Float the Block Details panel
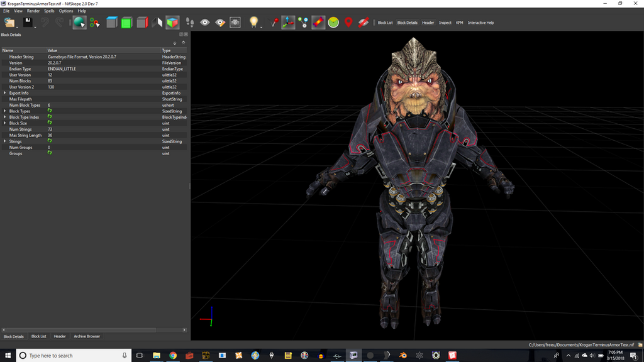This screenshot has height=362, width=644. coord(181,35)
